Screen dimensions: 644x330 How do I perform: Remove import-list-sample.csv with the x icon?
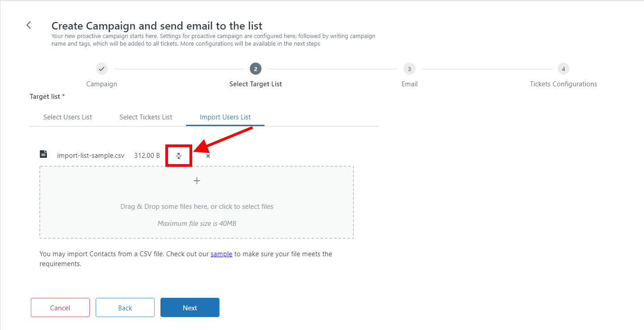[208, 156]
